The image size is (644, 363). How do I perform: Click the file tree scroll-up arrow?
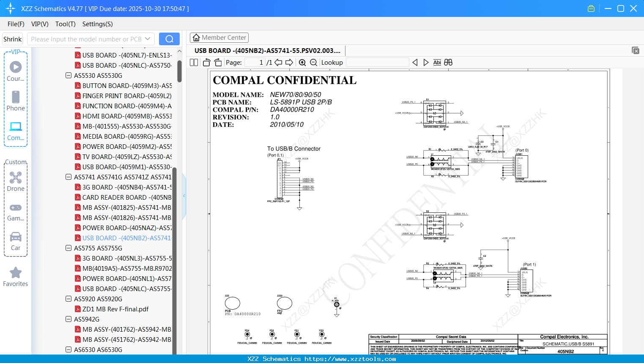pyautogui.click(x=179, y=51)
